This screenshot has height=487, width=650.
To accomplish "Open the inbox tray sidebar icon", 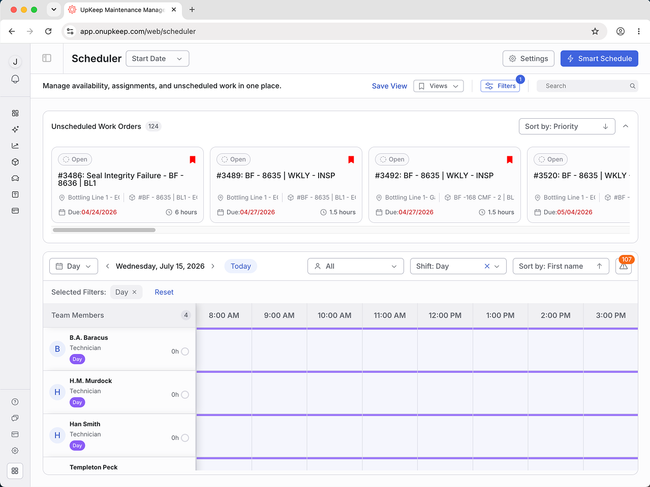I will [x=15, y=178].
